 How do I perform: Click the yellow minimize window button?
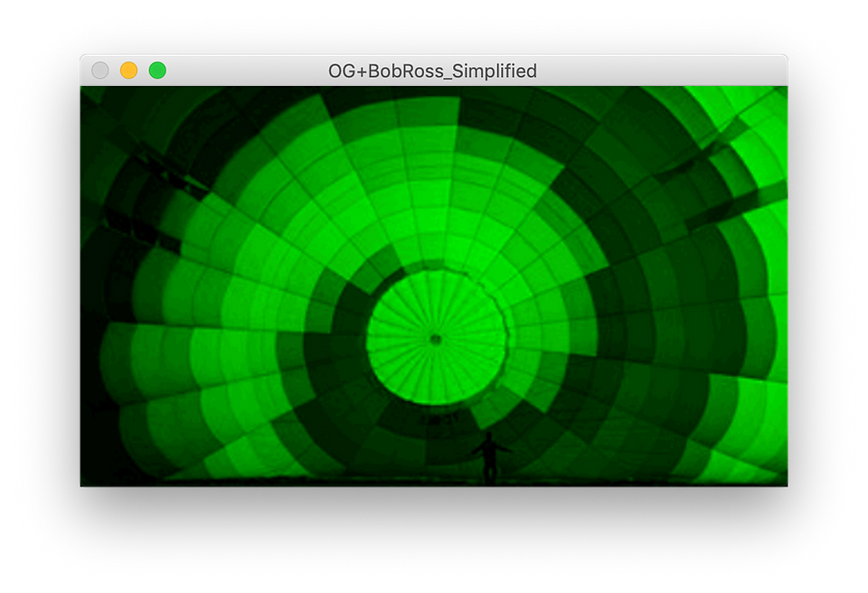129,71
